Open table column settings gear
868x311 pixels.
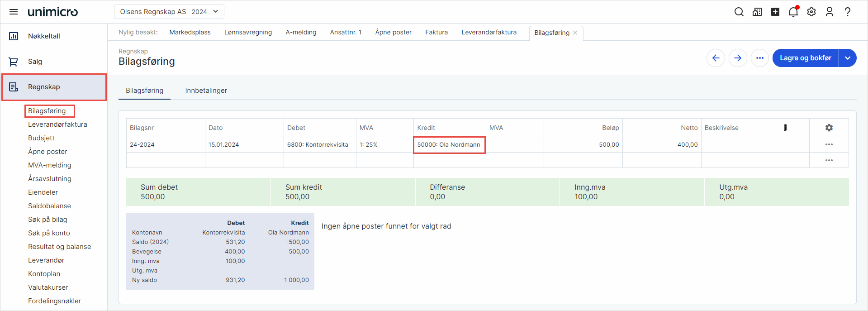(829, 128)
